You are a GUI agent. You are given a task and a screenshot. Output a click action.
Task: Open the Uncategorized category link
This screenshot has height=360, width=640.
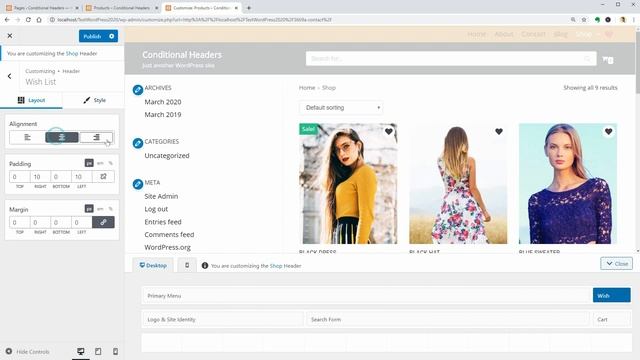pyautogui.click(x=167, y=156)
